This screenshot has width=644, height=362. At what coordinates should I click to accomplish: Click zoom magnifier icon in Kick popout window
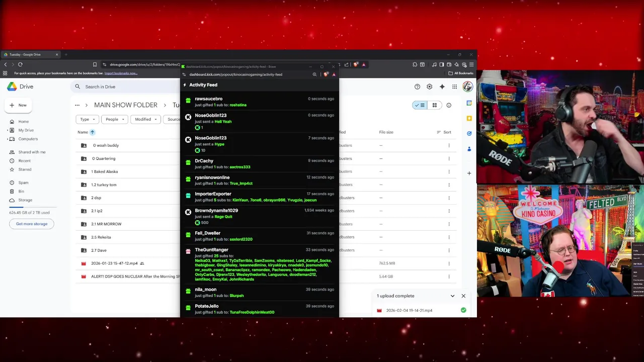(314, 74)
